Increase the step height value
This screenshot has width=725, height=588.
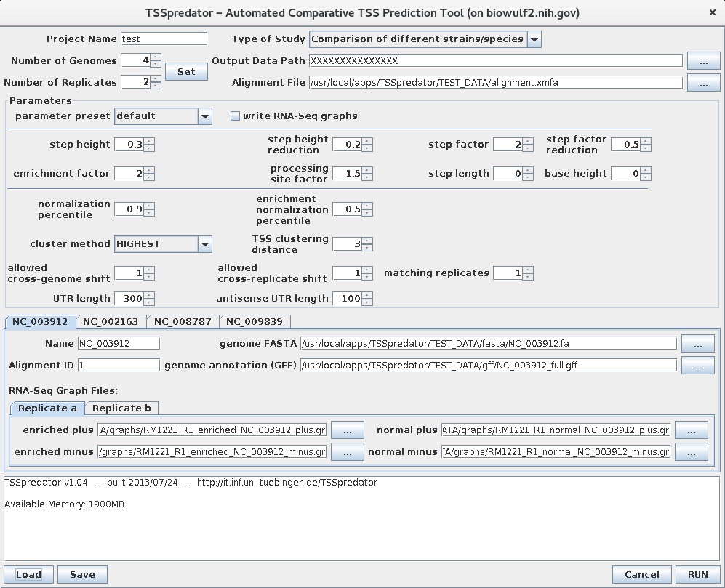pyautogui.click(x=149, y=141)
